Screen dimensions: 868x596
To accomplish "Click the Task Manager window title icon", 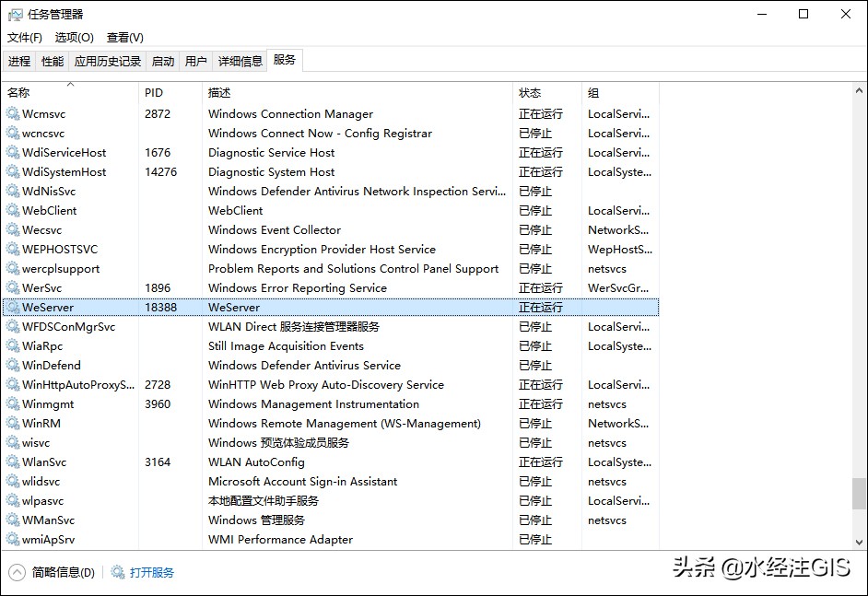I will [15, 15].
